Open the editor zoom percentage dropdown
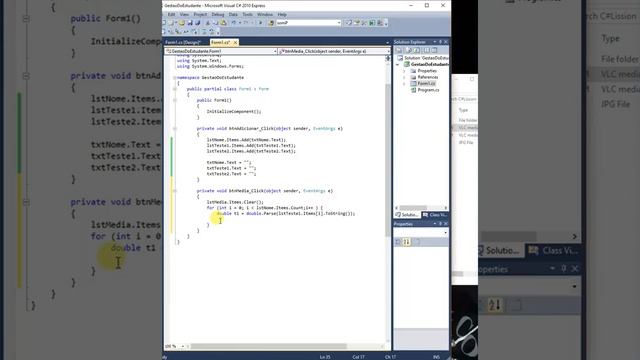 click(182, 347)
